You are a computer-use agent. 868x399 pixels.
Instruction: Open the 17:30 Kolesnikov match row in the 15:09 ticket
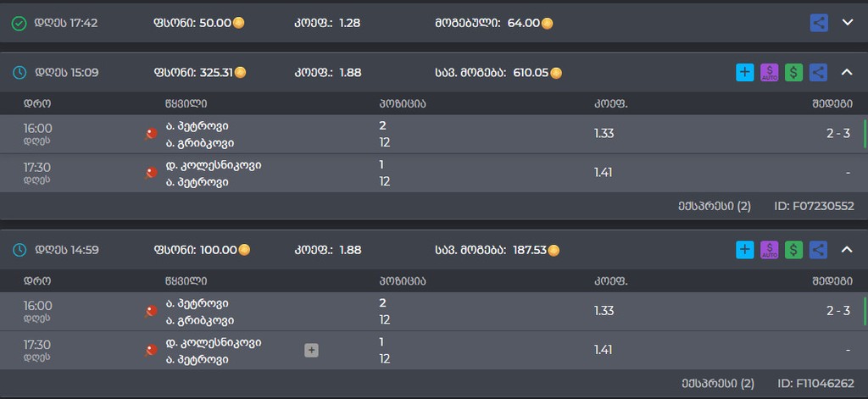pyautogui.click(x=434, y=173)
